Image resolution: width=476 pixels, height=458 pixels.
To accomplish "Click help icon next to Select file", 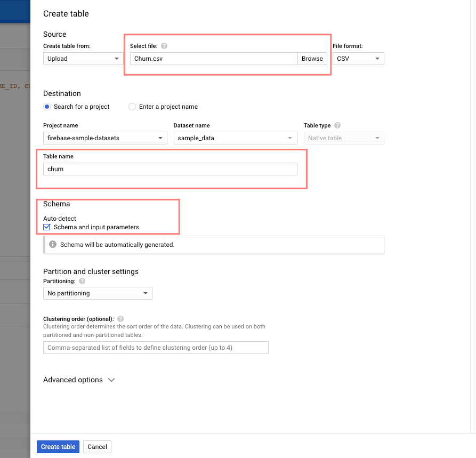I will (164, 46).
